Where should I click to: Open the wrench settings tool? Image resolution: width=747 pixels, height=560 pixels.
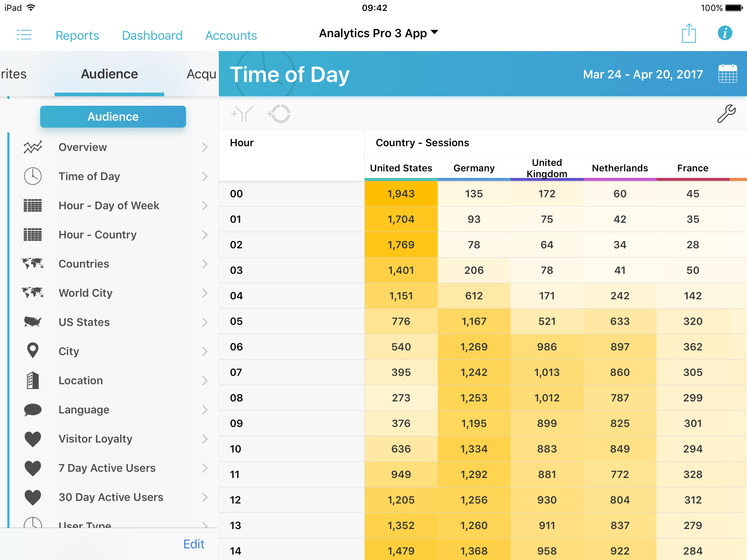tap(726, 114)
